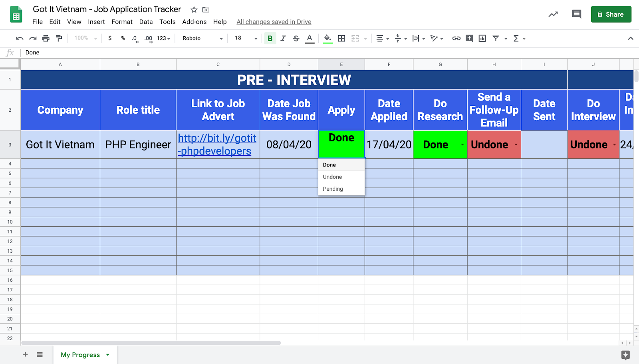
Task: Open the text rotation dropdown
Action: point(437,38)
